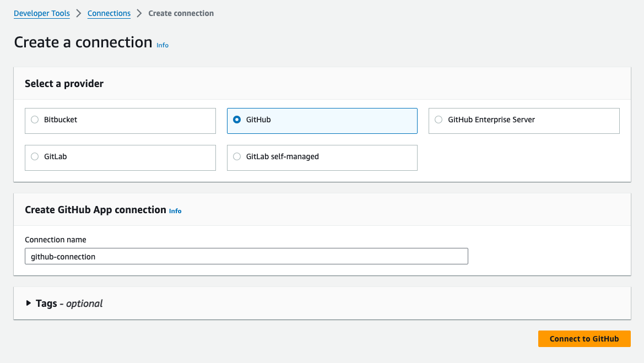The width and height of the screenshot is (644, 363).
Task: Select the Bitbucket provider radio button
Action: (x=34, y=120)
